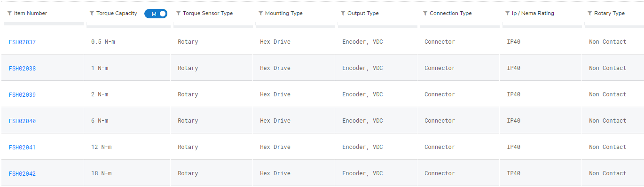Sort by Torque Capacity column header

[117, 13]
